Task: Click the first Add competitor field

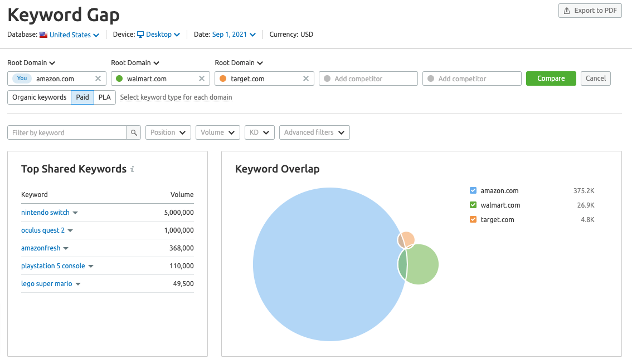Action: 368,78
